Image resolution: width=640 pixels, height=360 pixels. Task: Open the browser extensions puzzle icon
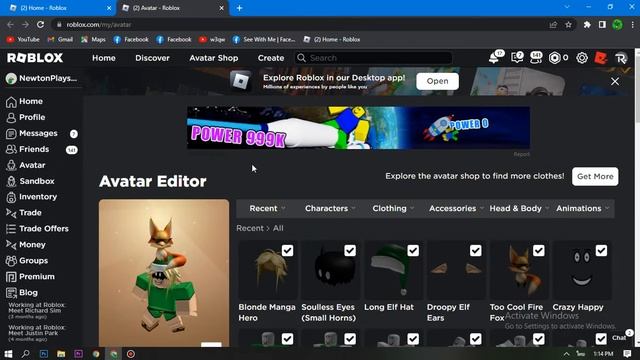[x=587, y=24]
